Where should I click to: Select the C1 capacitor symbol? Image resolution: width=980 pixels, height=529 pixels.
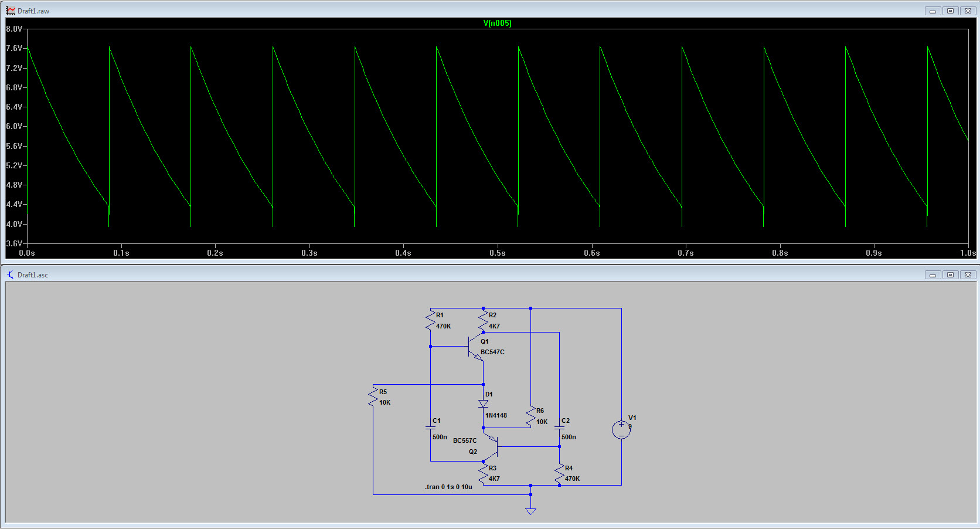pos(431,428)
